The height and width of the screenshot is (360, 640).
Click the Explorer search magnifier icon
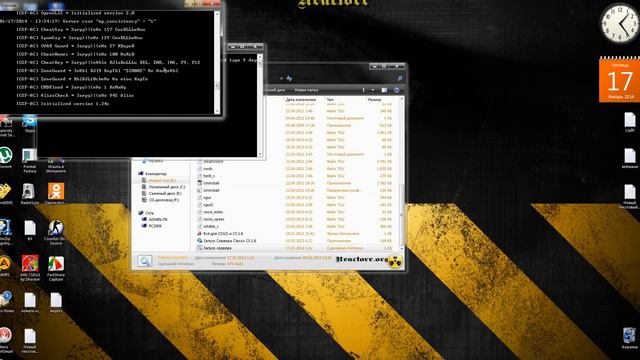click(400, 78)
